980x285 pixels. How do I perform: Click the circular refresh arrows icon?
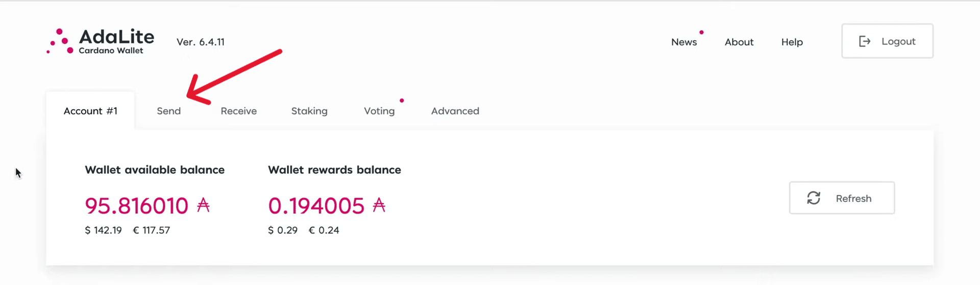tap(814, 198)
